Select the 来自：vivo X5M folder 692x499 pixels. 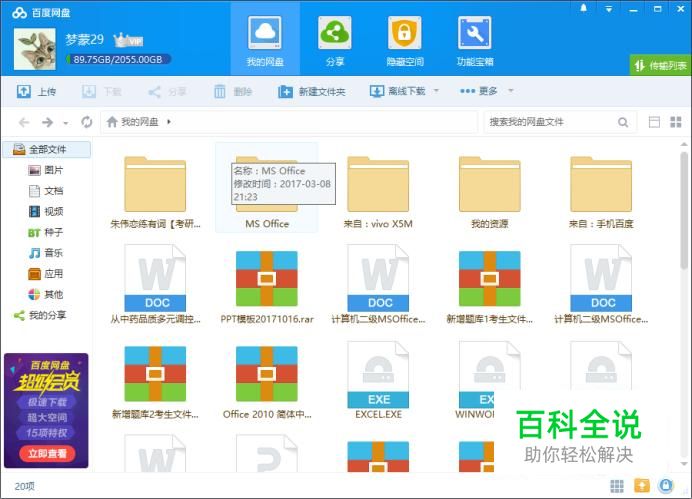[x=378, y=192]
